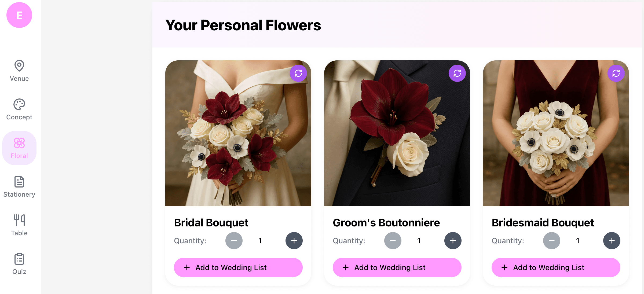The height and width of the screenshot is (294, 644).
Task: Add Groom's Boutonniere to Wedding List
Action: point(397,267)
